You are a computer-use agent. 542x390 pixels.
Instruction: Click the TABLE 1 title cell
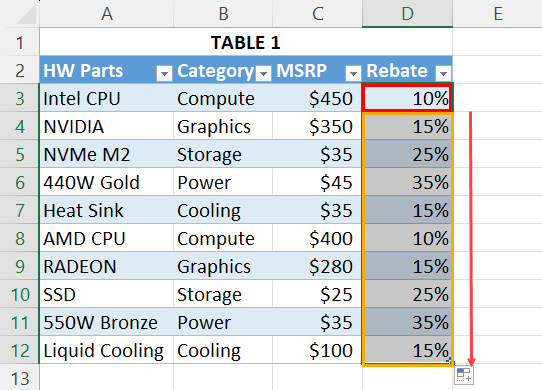click(x=246, y=42)
